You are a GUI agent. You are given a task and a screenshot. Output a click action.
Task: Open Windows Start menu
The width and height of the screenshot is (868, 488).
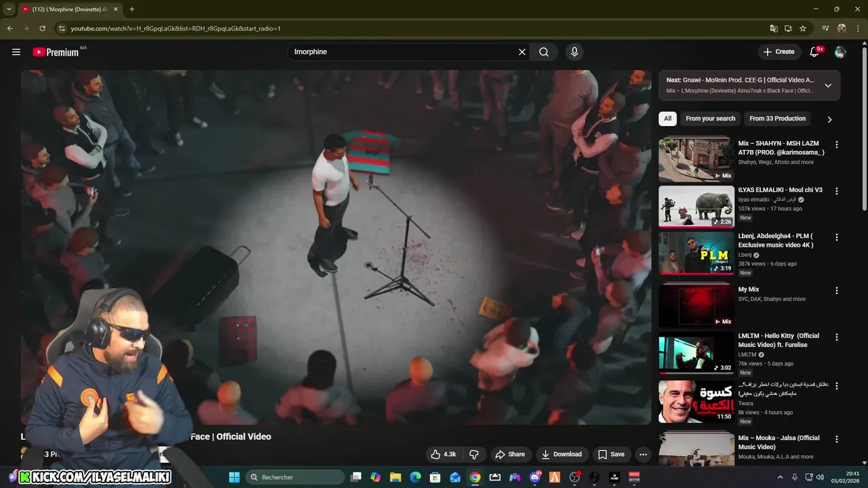click(x=234, y=477)
